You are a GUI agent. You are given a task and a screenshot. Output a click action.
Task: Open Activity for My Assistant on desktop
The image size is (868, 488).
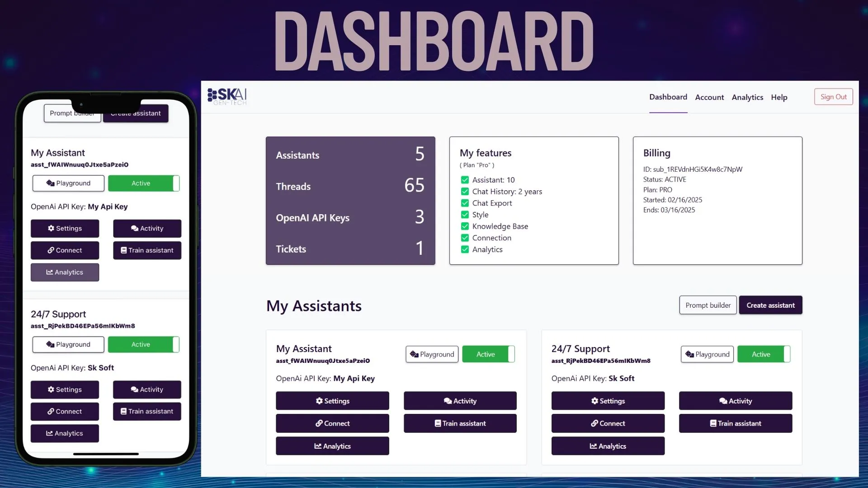[x=460, y=401]
